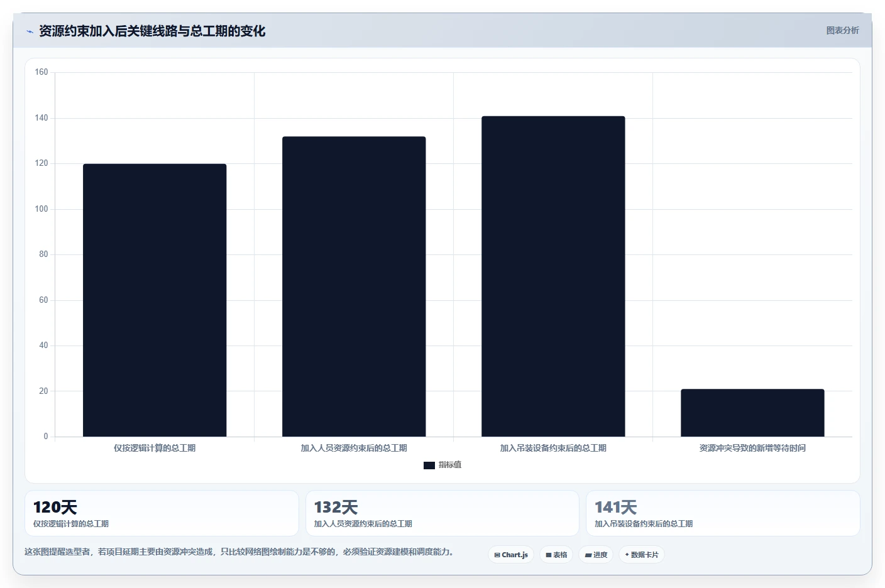This screenshot has width=885, height=588.
Task: Click the 资源冲突导致的新增等待时间 bar
Action: [x=752, y=413]
